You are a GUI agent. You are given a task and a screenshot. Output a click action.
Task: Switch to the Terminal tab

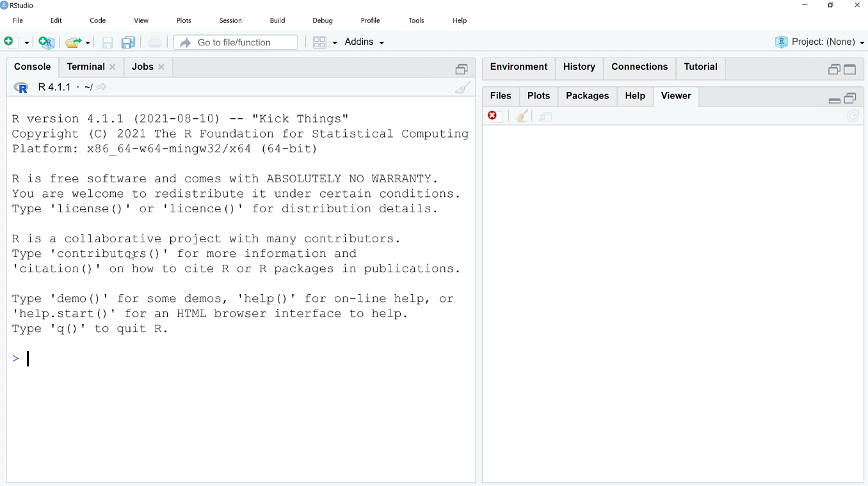click(x=86, y=67)
